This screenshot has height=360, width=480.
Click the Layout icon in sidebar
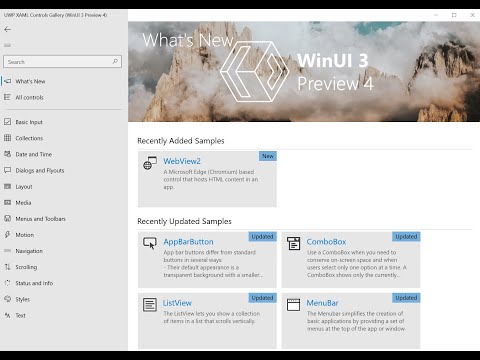(7, 186)
